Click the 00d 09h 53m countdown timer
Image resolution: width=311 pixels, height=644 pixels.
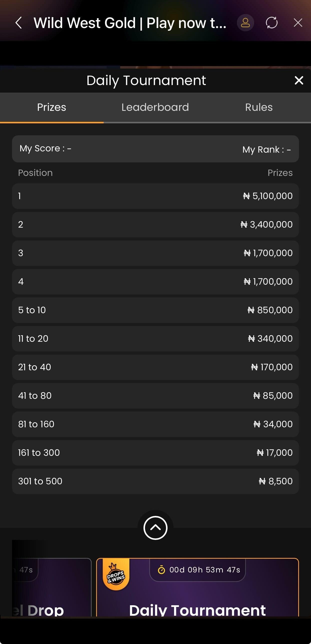pos(205,570)
